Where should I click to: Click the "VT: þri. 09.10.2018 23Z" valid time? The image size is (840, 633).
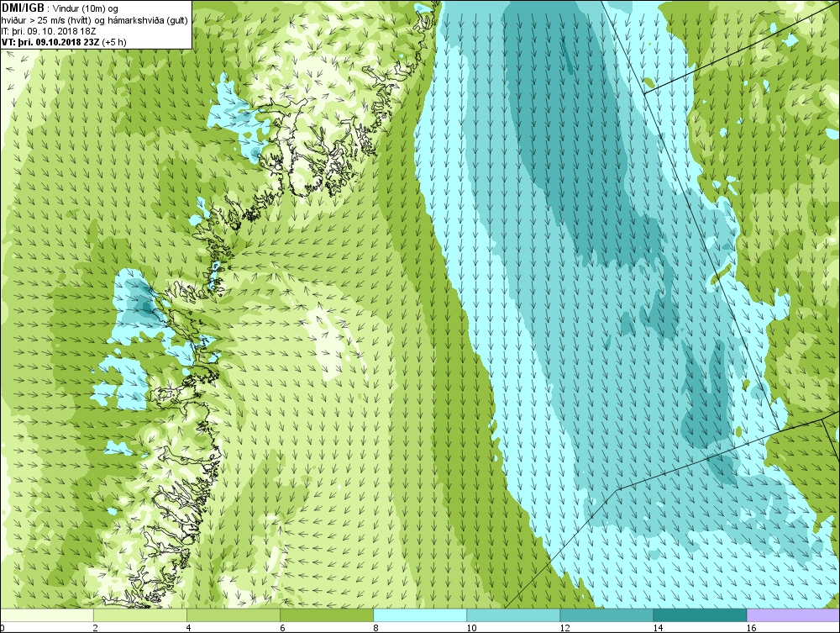click(x=50, y=42)
